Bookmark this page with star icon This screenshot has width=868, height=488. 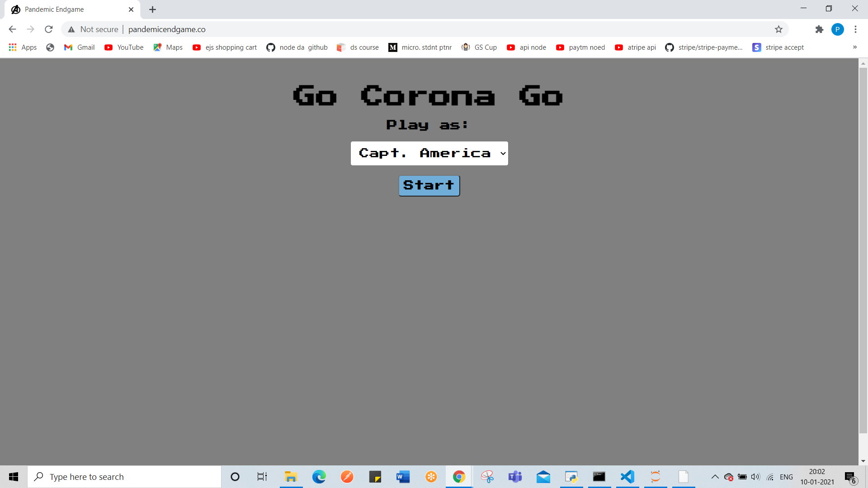click(778, 29)
